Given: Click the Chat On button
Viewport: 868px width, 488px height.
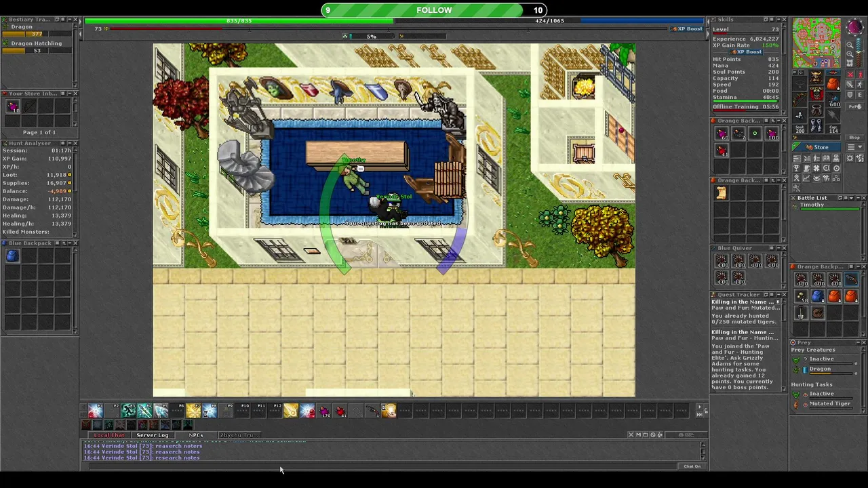Looking at the screenshot, I should [x=692, y=466].
